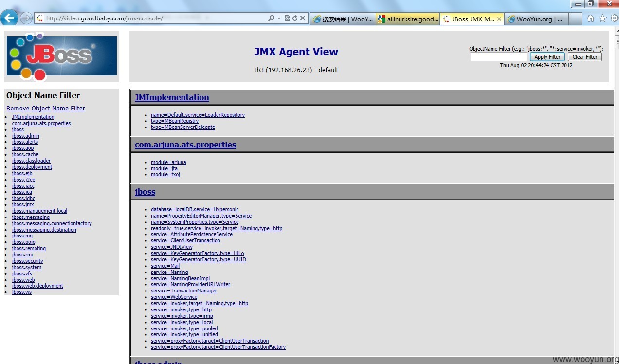Open the JMImplementation section heading link
This screenshot has width=619, height=364.
(x=172, y=97)
